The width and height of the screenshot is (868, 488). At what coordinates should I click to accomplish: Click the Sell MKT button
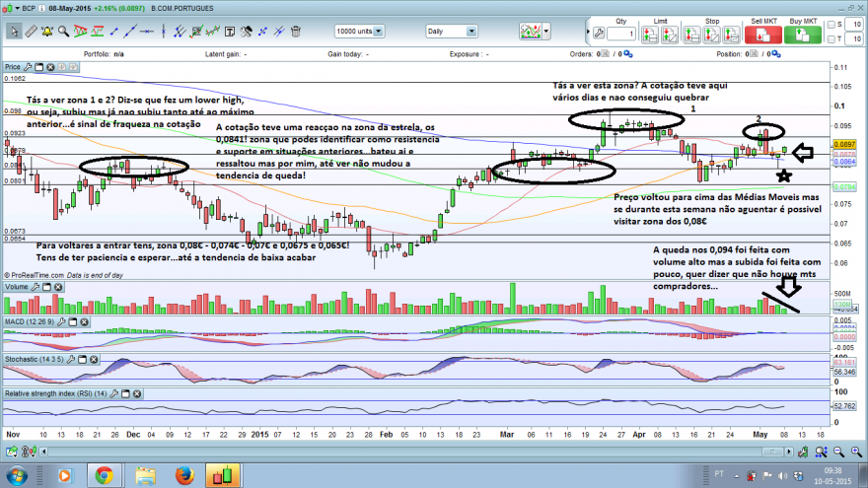763,35
